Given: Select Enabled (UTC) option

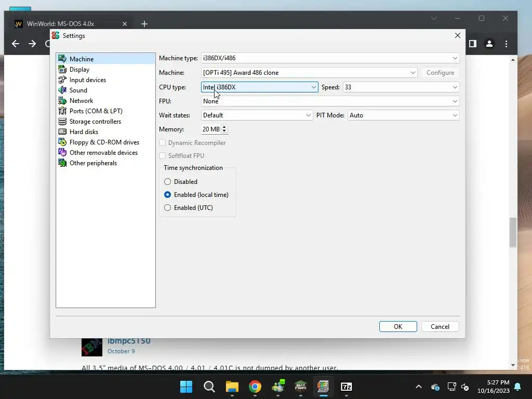Looking at the screenshot, I should point(167,208).
